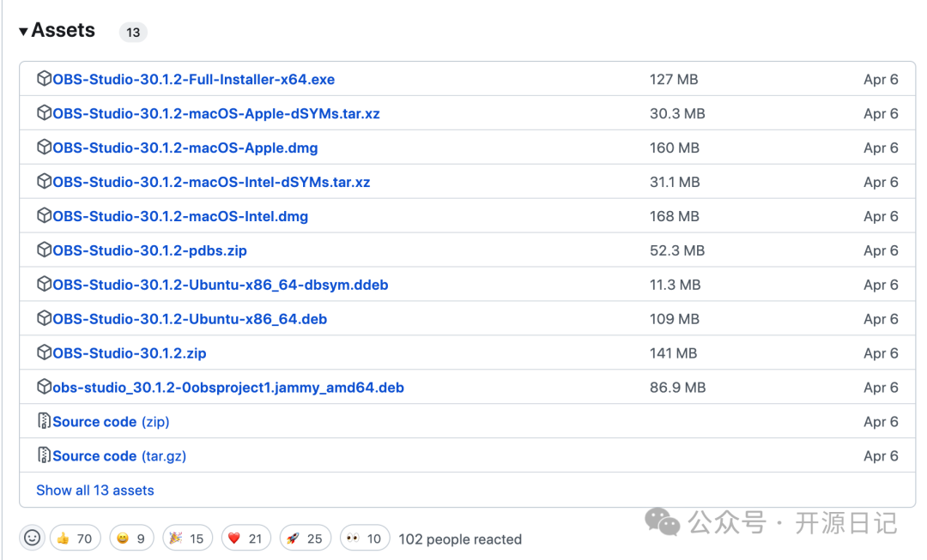The image size is (927, 560).
Task: Click the Apr 6 date on the pdbs.zip row
Action: (x=881, y=250)
